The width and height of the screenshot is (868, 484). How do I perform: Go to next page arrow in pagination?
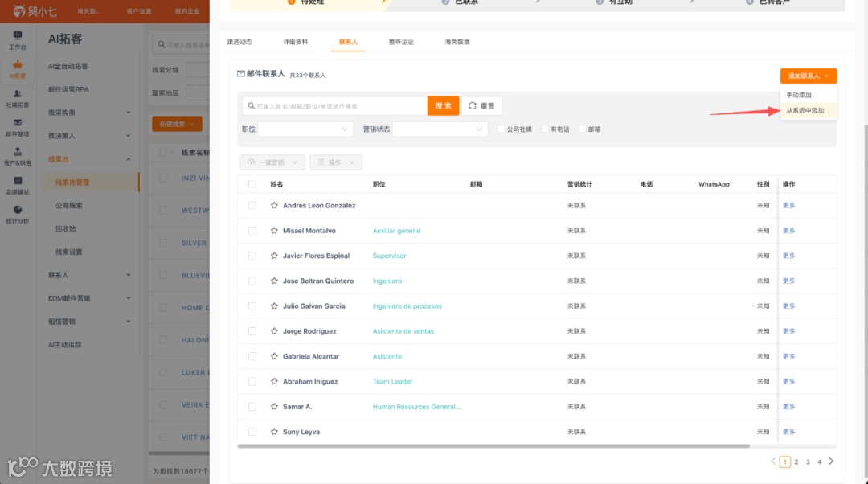point(831,461)
